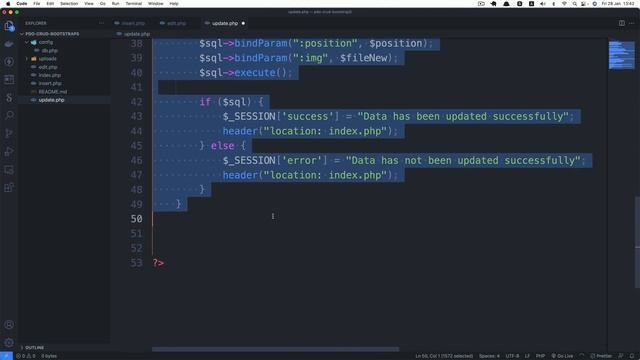This screenshot has height=360, width=640.
Task: Click the S-shaped icon in activity bar
Action: [9, 97]
